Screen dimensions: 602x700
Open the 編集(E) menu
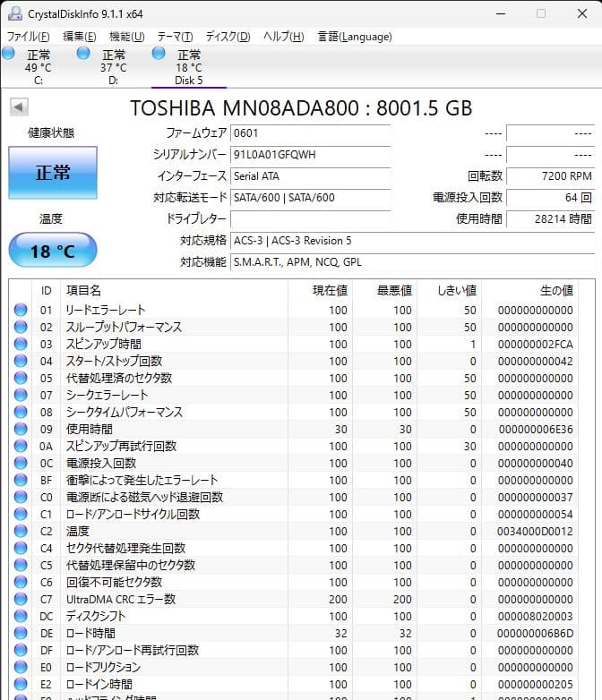tap(80, 36)
